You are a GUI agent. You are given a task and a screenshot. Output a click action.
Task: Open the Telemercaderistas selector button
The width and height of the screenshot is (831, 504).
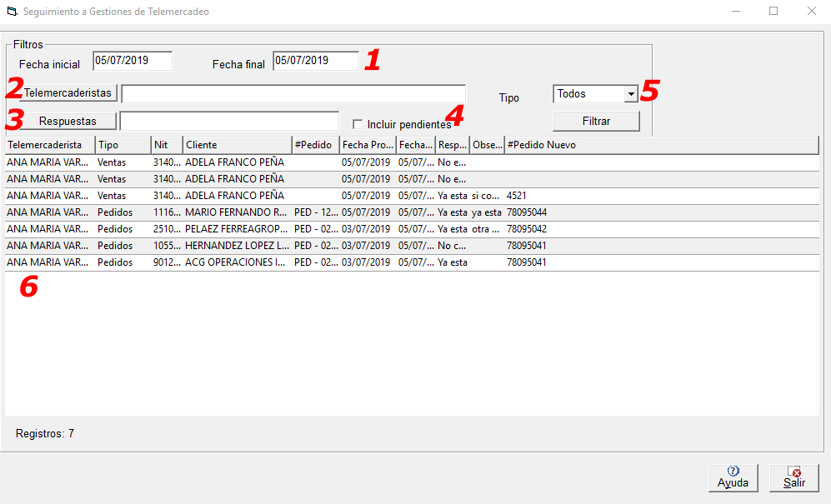[68, 92]
